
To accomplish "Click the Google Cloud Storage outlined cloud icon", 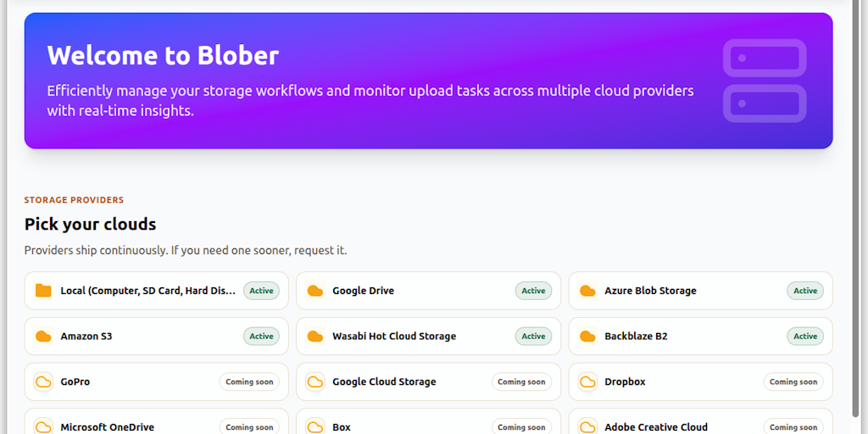I will point(315,382).
